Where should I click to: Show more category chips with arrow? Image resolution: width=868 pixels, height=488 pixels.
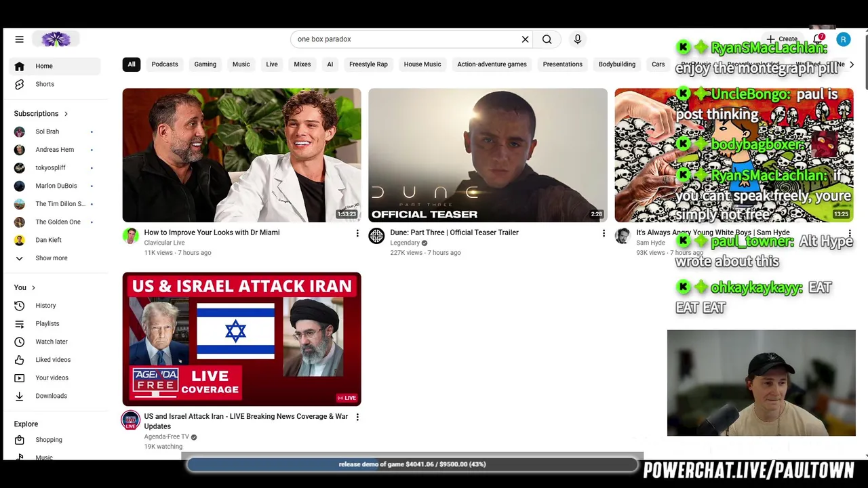(x=852, y=64)
